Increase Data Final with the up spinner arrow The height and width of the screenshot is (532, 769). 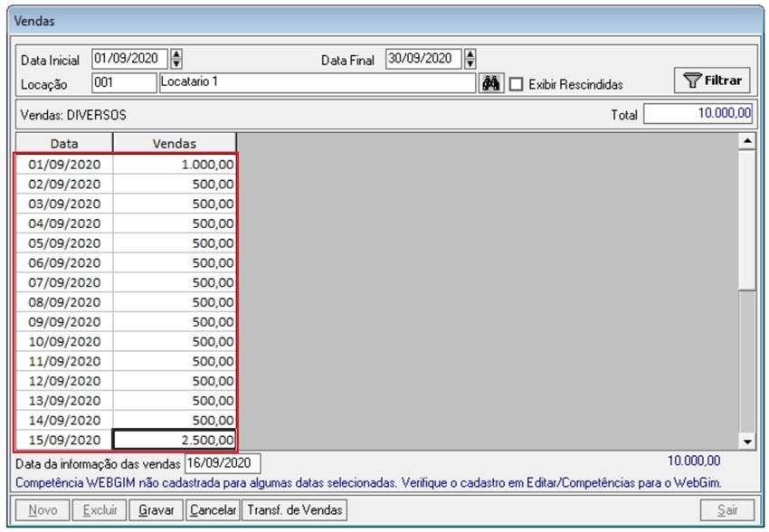[470, 54]
